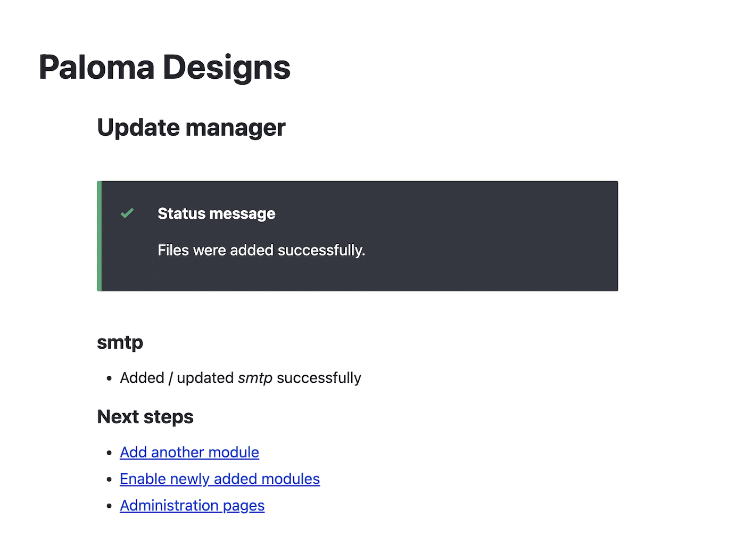Select the Next steps heading
745x560 pixels.
coord(145,416)
